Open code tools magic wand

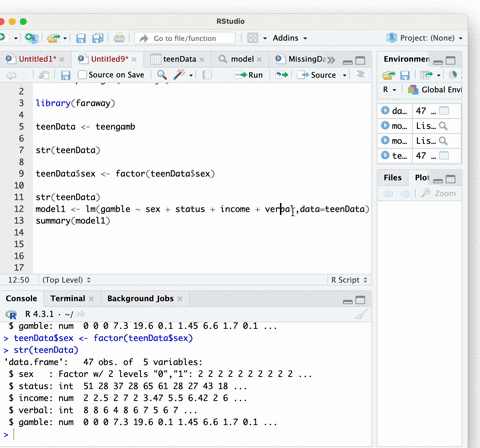click(x=179, y=75)
